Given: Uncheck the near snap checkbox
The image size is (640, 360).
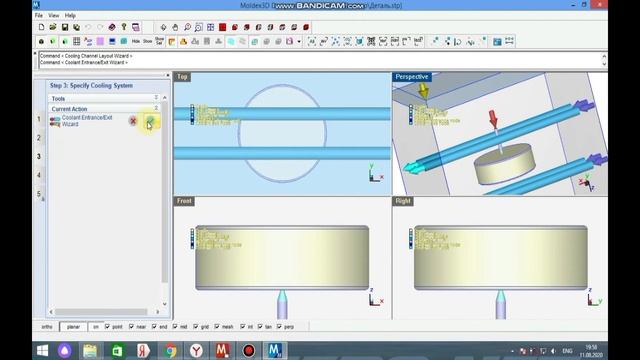Looking at the screenshot, I should (131, 327).
